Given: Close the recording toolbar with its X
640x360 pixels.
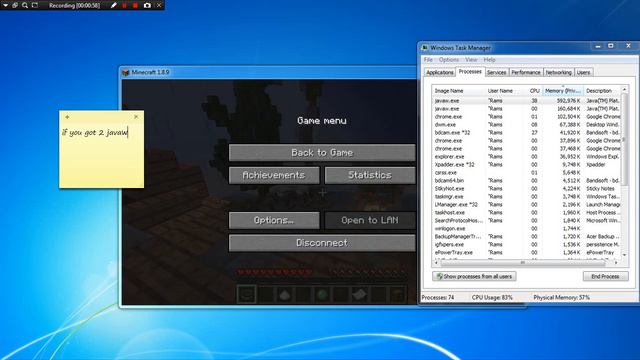Looking at the screenshot, I should click(159, 5).
